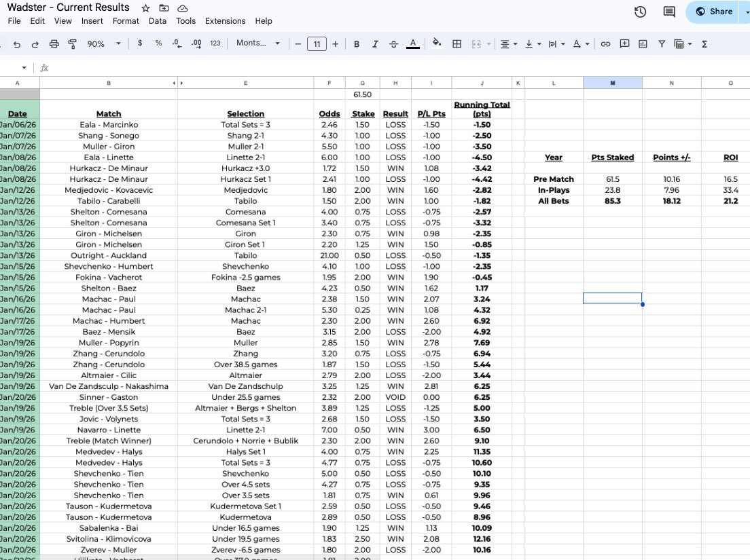The width and height of the screenshot is (750, 560).
Task: Open the functions sigma menu
Action: pos(704,44)
